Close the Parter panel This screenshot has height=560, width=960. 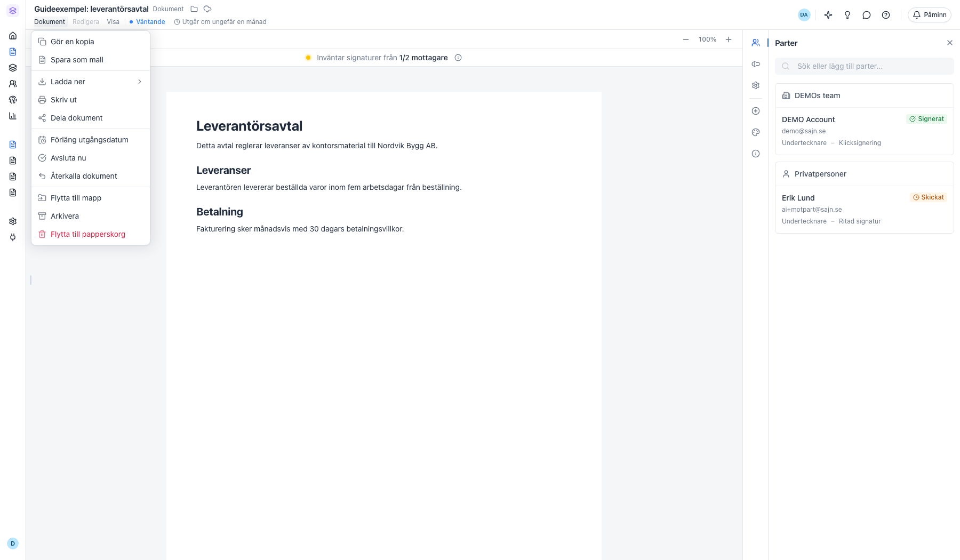click(x=950, y=43)
